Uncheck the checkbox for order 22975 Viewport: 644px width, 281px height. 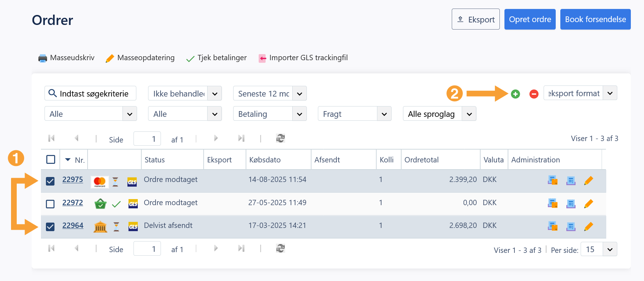[51, 181]
